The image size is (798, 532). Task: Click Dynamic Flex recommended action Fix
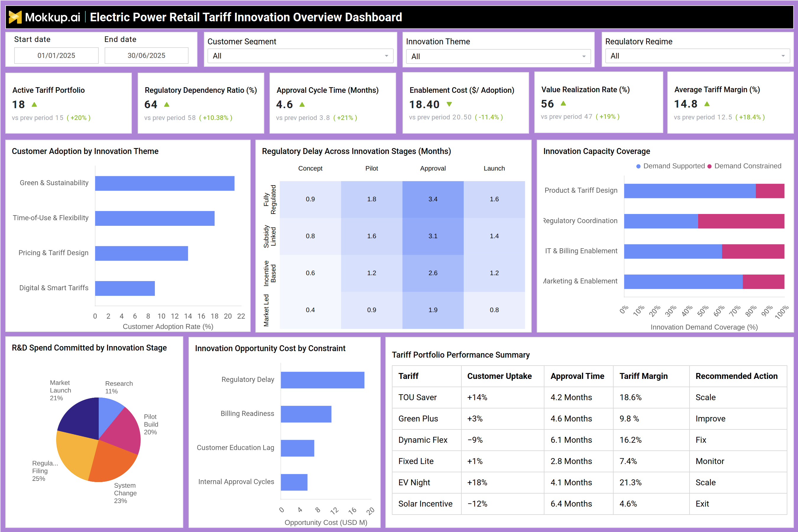coord(701,440)
